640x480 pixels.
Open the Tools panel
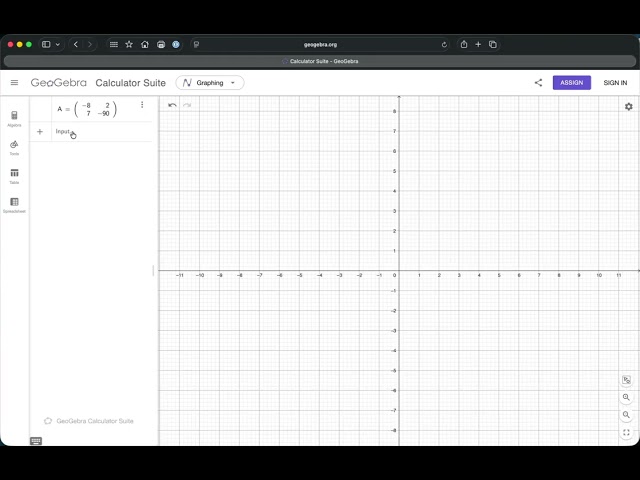pyautogui.click(x=14, y=148)
